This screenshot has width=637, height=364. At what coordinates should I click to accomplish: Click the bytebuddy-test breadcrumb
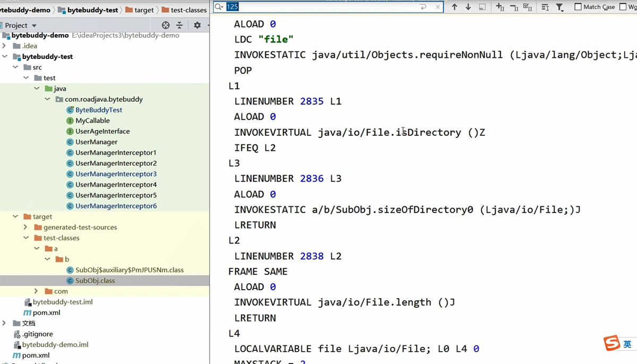[x=88, y=10]
